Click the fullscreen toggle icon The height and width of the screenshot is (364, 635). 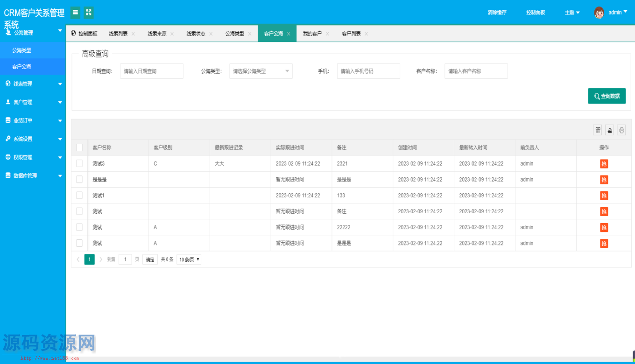(89, 13)
